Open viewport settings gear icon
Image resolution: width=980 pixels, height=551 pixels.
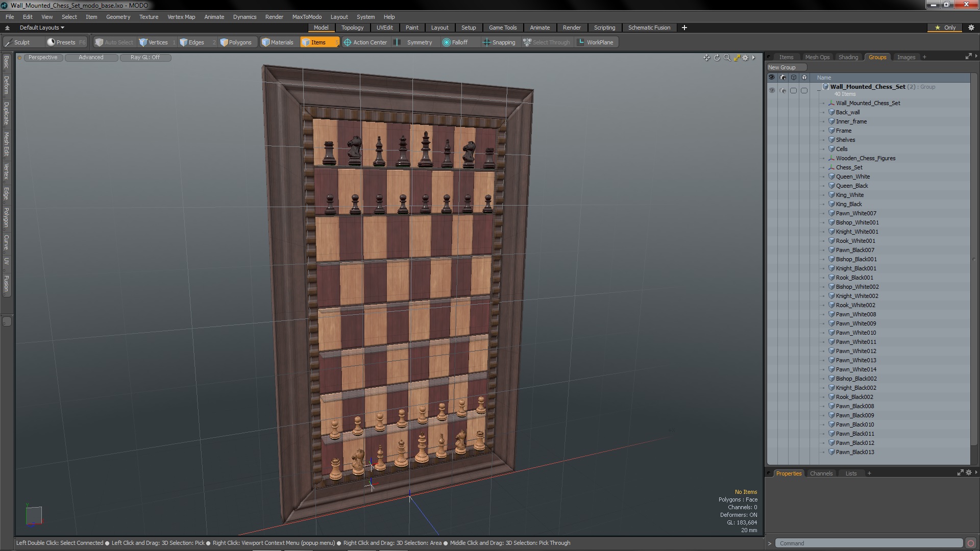tap(745, 58)
